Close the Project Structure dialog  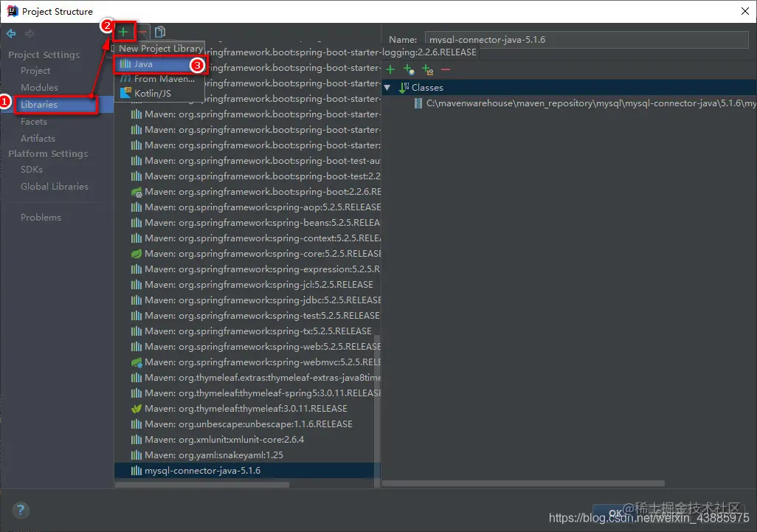tap(745, 11)
